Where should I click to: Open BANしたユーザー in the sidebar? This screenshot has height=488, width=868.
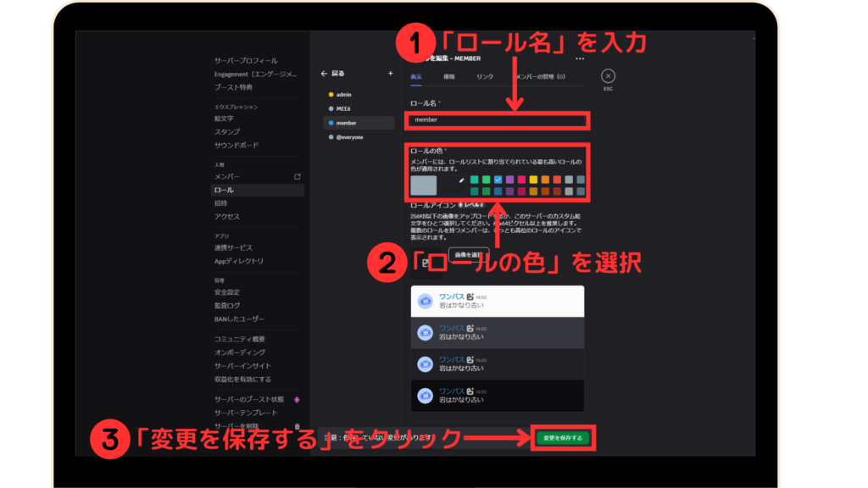click(239, 319)
